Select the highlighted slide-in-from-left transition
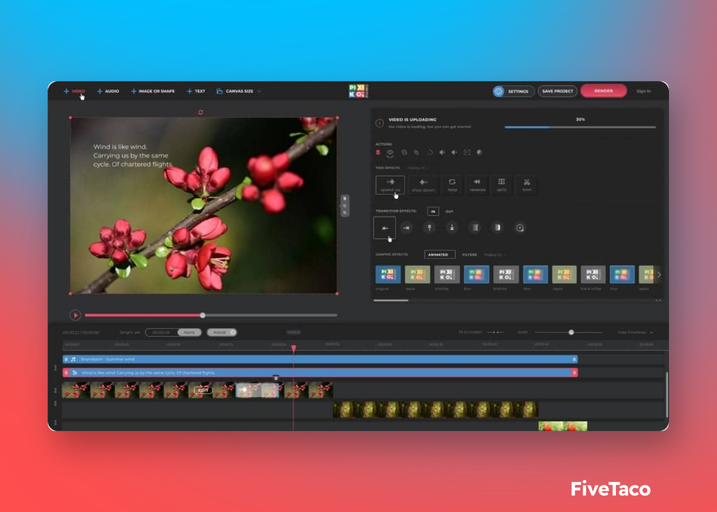Viewport: 717px width, 512px height. click(385, 228)
